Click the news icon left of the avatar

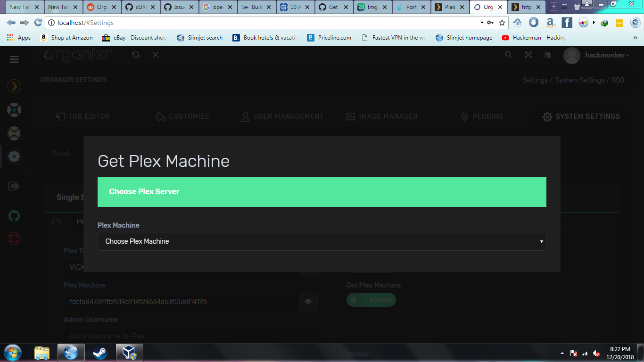(x=547, y=55)
